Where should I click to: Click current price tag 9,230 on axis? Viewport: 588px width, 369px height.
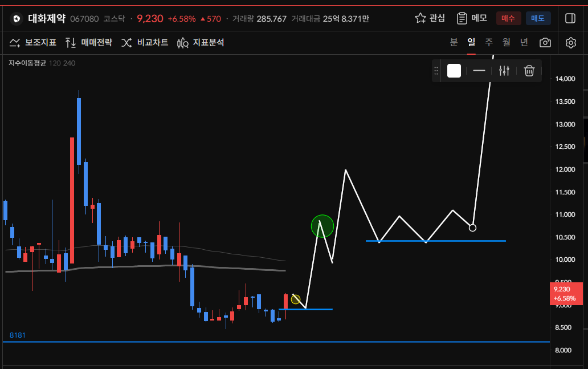click(566, 294)
